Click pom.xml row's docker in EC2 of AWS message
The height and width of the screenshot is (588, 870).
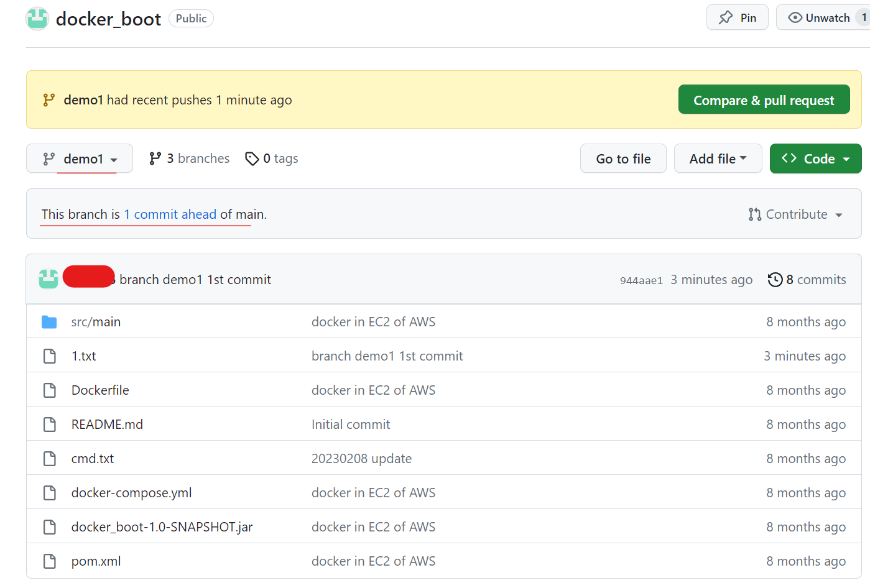click(x=373, y=561)
